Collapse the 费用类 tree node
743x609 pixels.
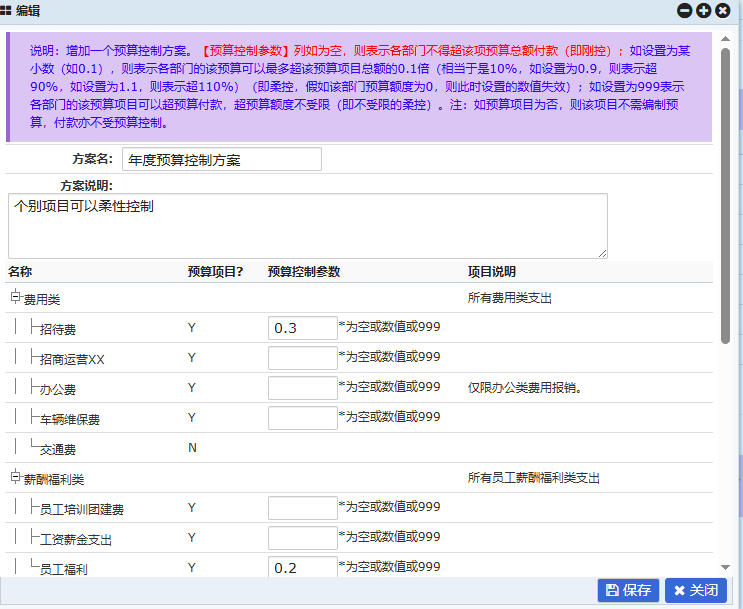pos(15,297)
